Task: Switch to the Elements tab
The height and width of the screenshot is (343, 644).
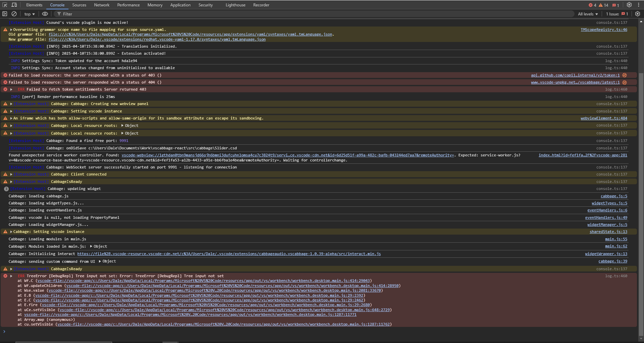Action: point(34,5)
